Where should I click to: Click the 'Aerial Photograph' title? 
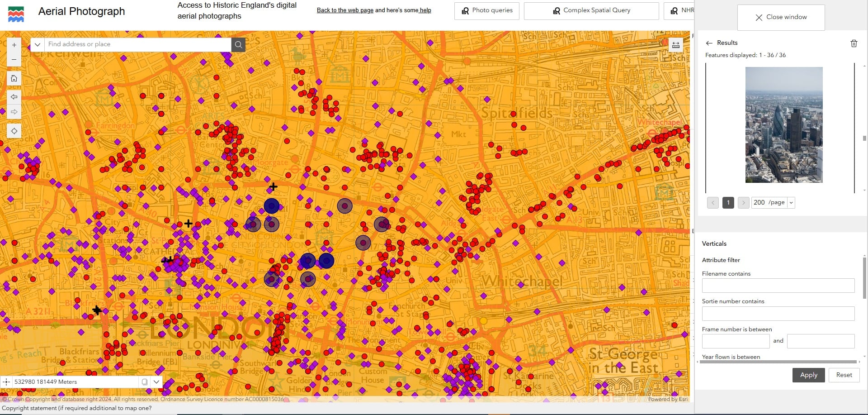[81, 11]
